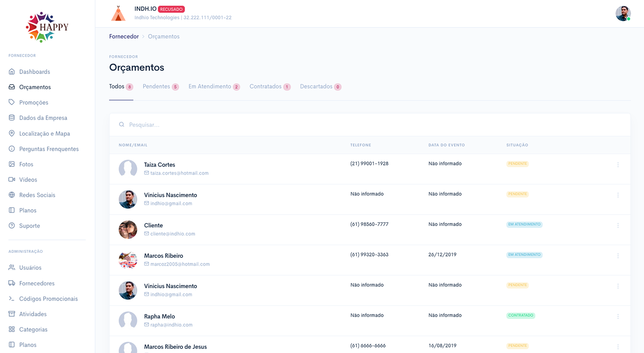Open the user profile avatar menu
Viewport: 644px width, 353px height.
tap(623, 13)
